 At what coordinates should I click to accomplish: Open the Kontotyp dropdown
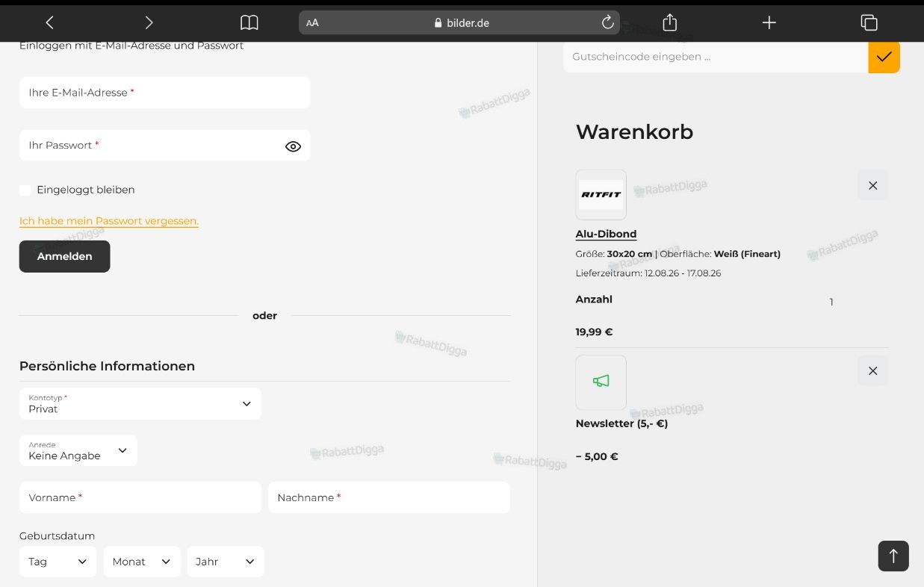tap(140, 403)
